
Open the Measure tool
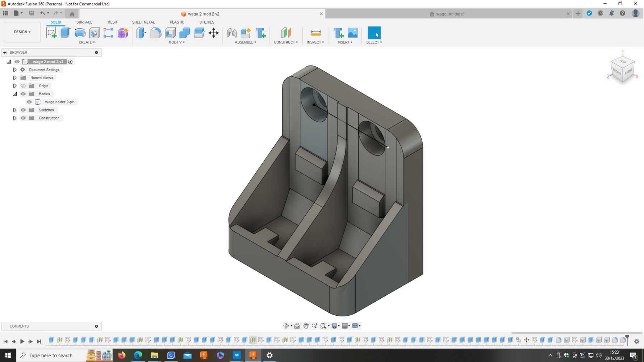316,33
